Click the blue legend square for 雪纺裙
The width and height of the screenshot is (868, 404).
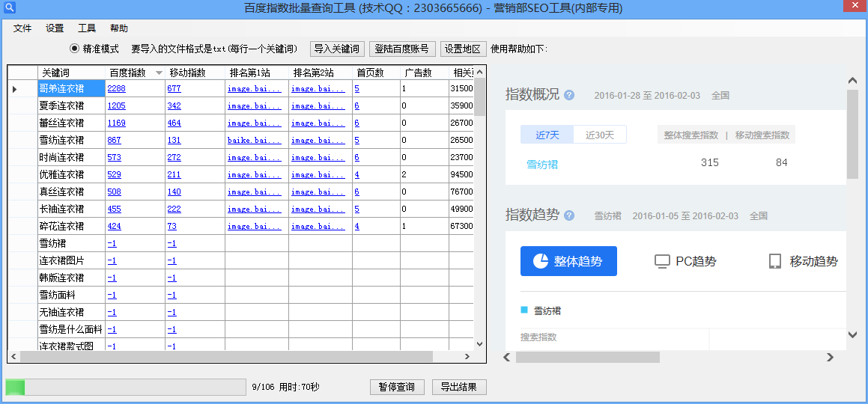coord(524,310)
